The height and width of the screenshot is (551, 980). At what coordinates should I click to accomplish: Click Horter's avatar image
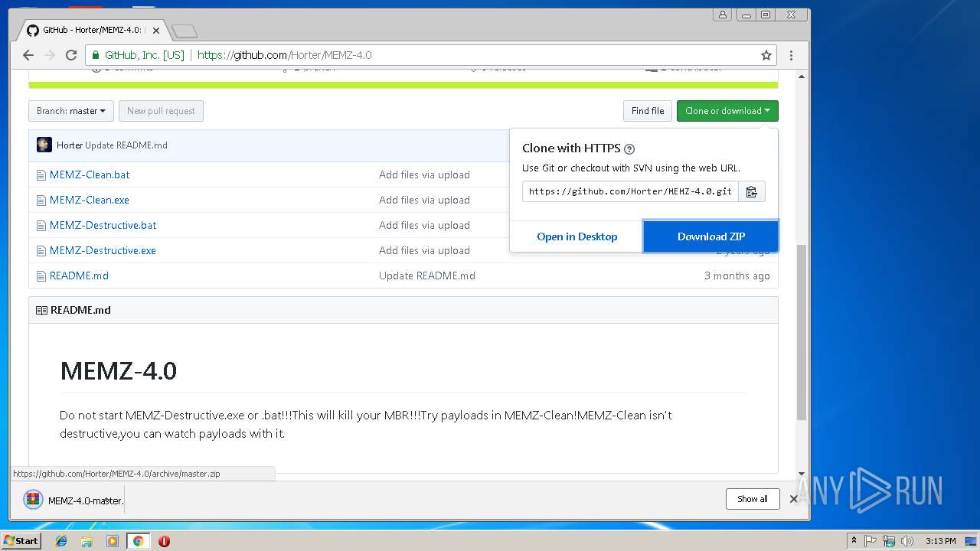point(44,145)
